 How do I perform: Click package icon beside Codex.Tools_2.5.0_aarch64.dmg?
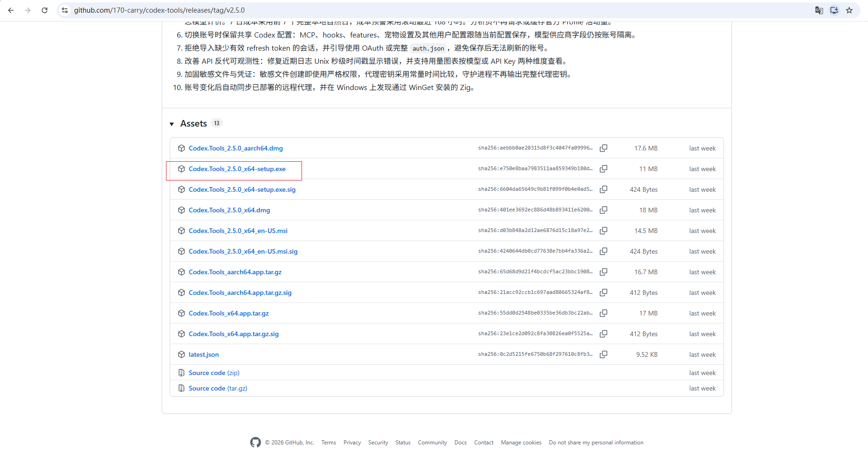(181, 148)
